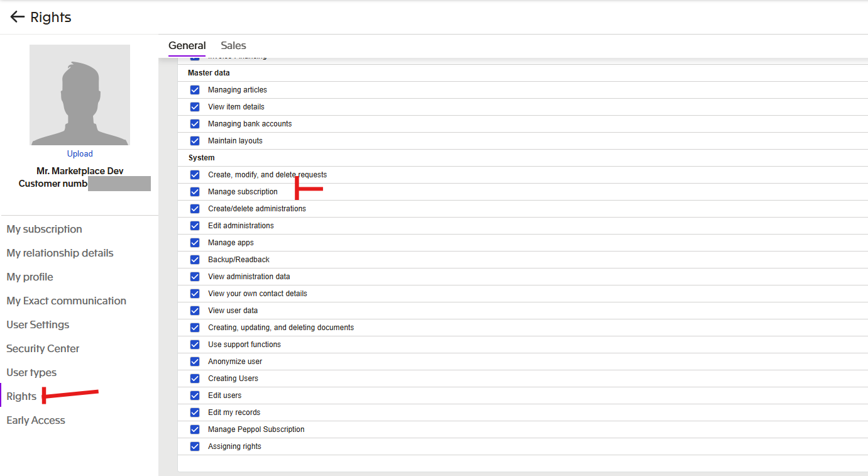
Task: Uncheck Create/delete administrations checkbox
Action: [195, 209]
